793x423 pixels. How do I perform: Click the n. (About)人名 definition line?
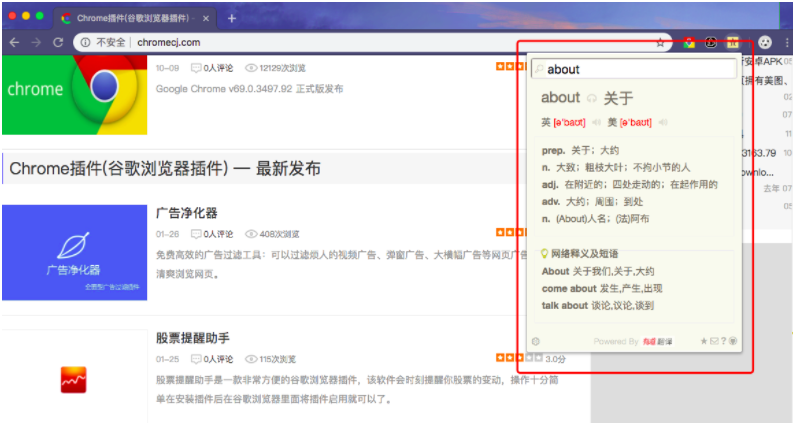tap(595, 219)
